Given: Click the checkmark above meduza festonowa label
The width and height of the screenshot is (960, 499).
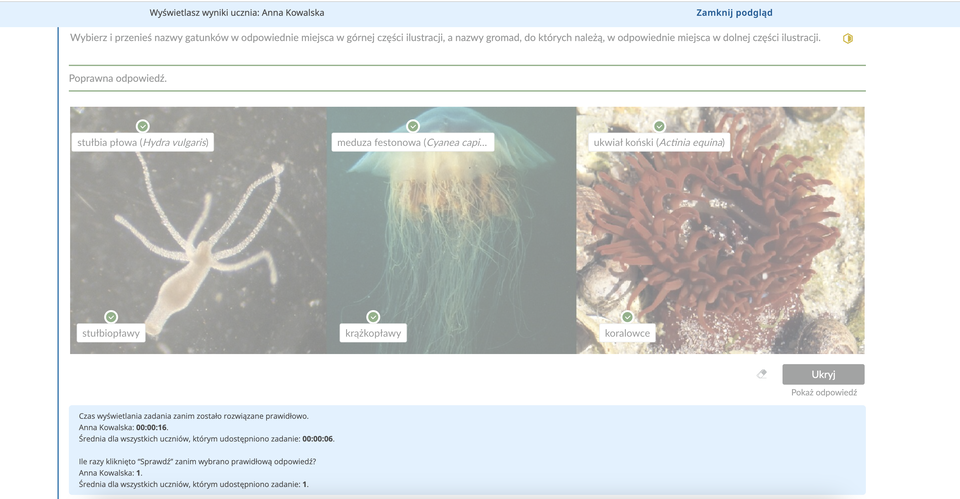Looking at the screenshot, I should pyautogui.click(x=413, y=126).
